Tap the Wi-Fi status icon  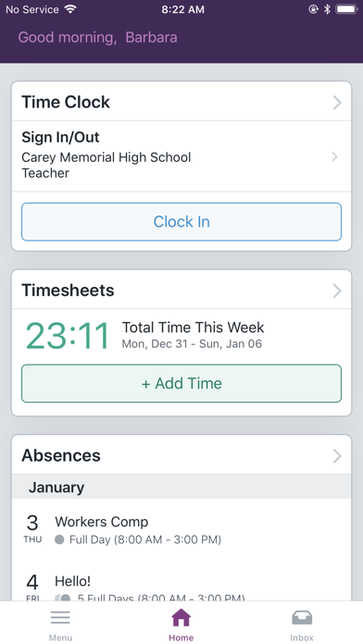[70, 9]
